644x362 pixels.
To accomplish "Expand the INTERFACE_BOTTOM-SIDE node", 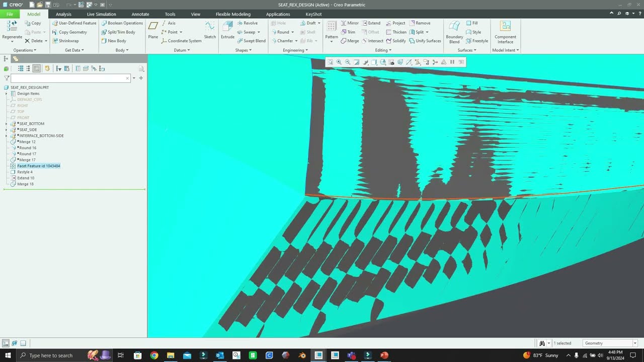I will point(6,136).
